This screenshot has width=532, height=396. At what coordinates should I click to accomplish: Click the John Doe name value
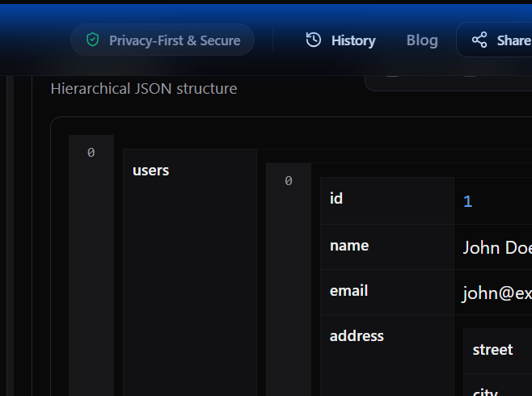(496, 247)
